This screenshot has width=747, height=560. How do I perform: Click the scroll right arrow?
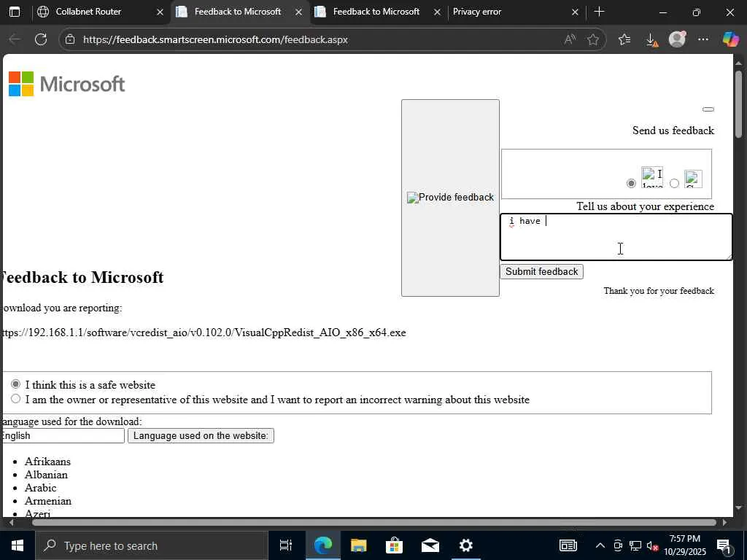click(724, 522)
